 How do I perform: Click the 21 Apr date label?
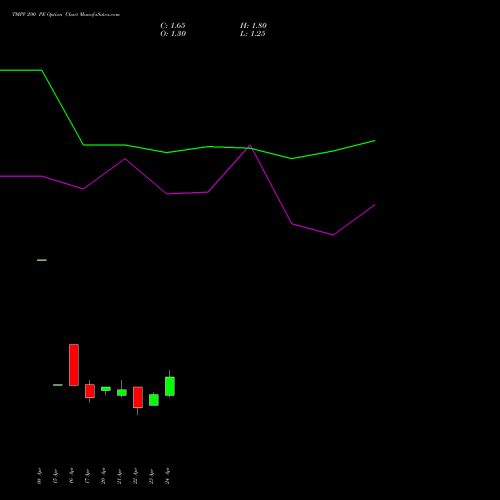click(119, 476)
